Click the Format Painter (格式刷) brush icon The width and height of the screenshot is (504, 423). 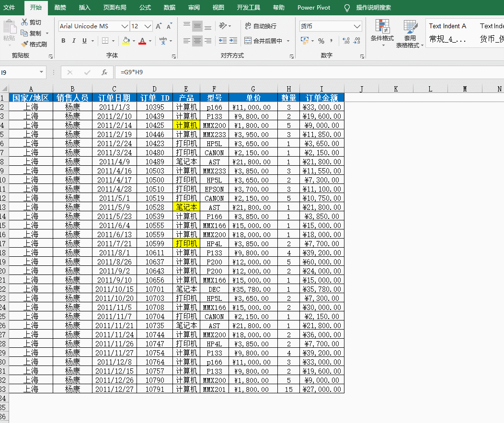click(25, 45)
